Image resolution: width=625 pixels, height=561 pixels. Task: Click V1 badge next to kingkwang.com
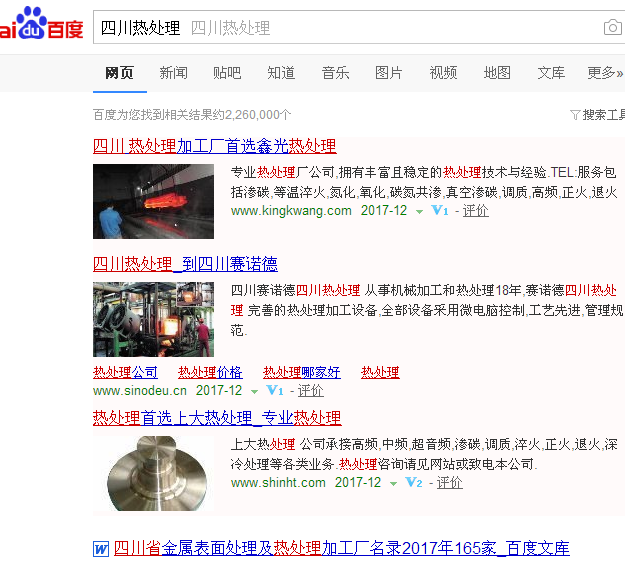[440, 211]
